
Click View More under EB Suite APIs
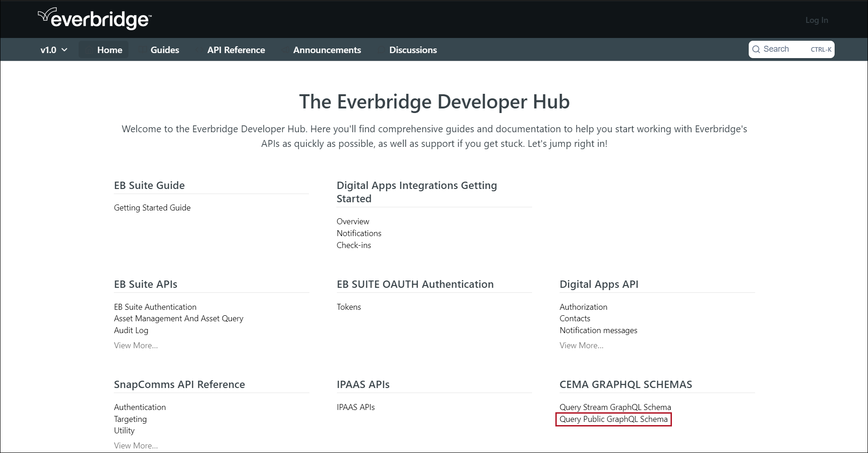click(x=136, y=345)
